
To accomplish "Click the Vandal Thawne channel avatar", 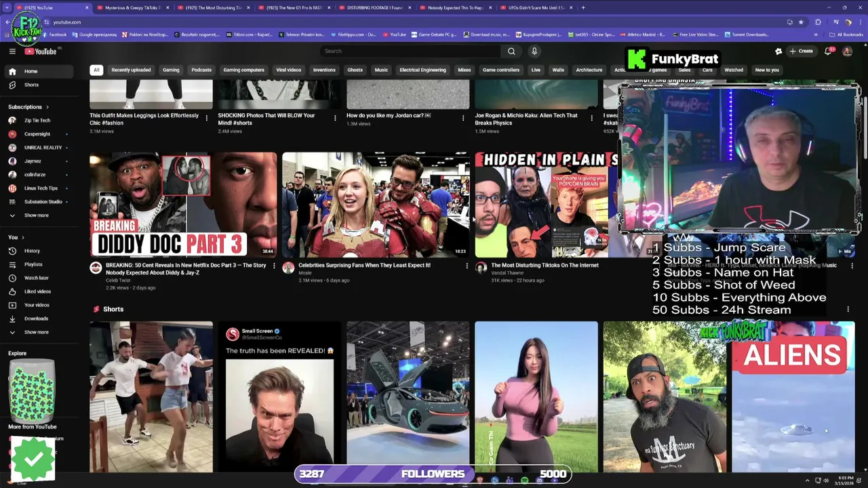I will click(x=481, y=268).
